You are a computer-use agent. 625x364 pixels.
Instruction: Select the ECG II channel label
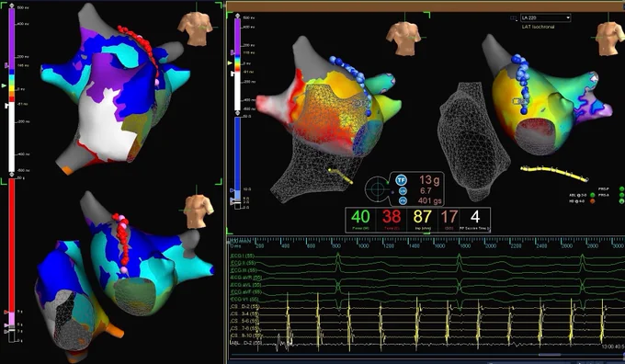click(x=244, y=263)
